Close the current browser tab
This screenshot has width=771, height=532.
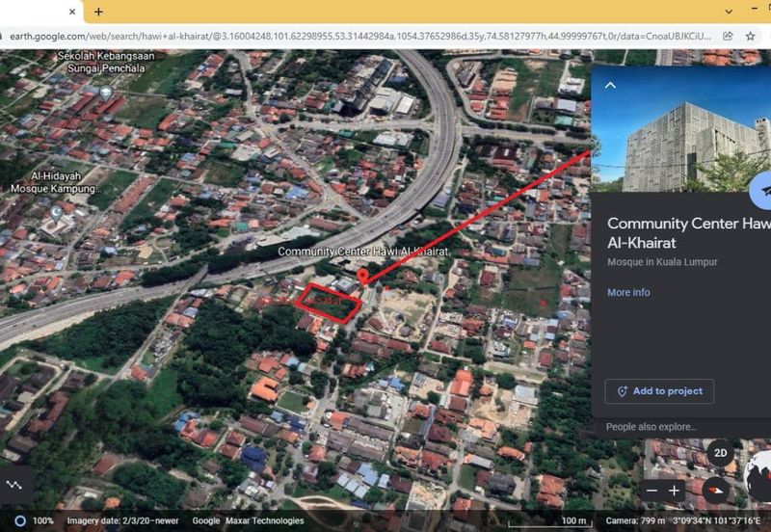(73, 12)
